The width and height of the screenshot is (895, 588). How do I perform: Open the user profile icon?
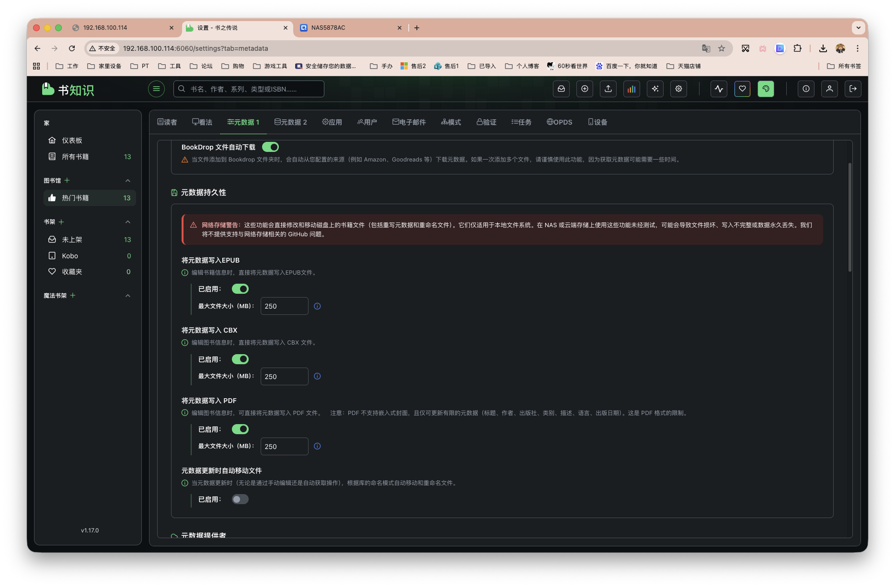click(x=829, y=89)
